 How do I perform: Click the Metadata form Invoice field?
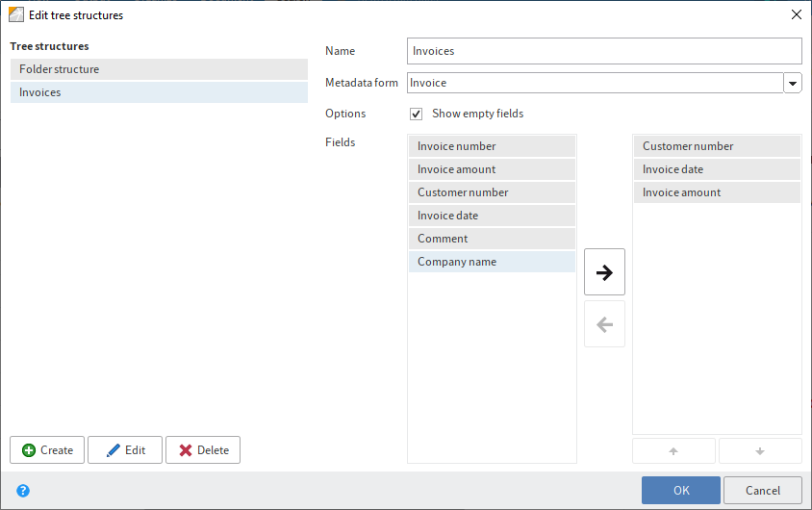tap(595, 83)
